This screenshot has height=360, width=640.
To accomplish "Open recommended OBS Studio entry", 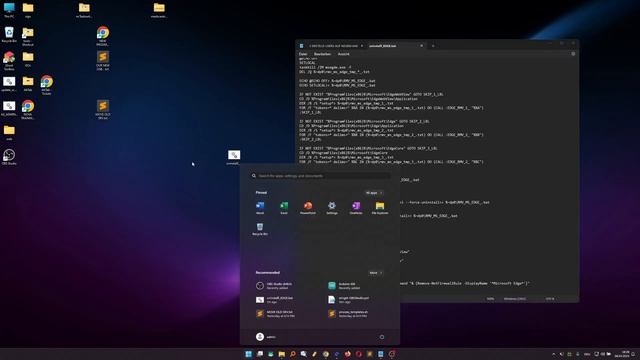I will [275, 286].
